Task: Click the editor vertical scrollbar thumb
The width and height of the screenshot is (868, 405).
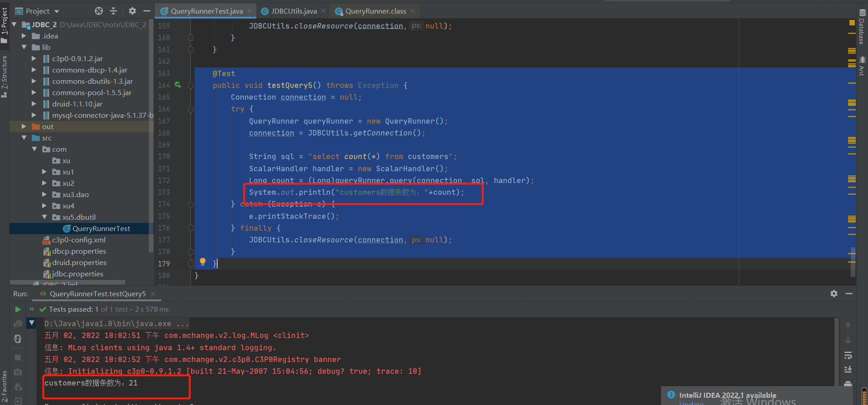Action: tap(853, 261)
